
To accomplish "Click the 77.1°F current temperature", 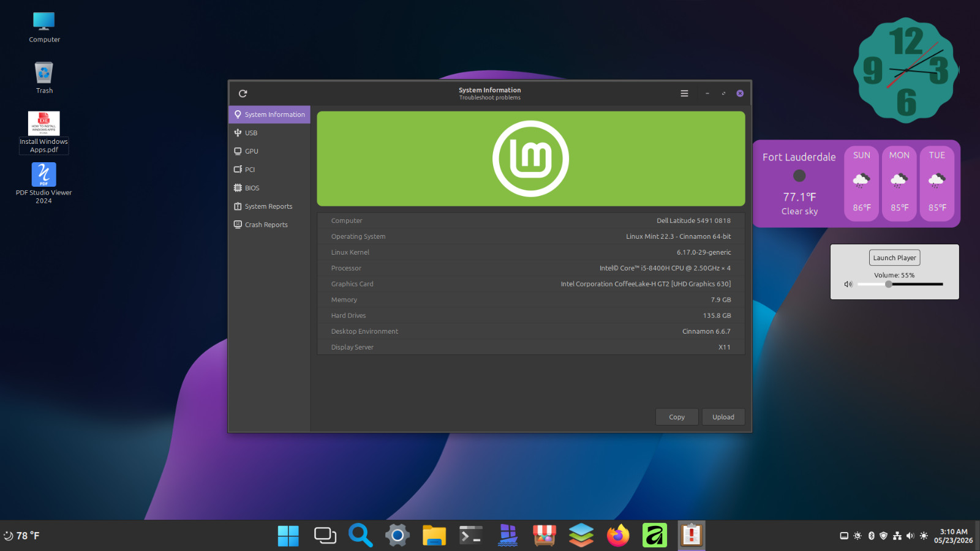I will click(x=799, y=197).
